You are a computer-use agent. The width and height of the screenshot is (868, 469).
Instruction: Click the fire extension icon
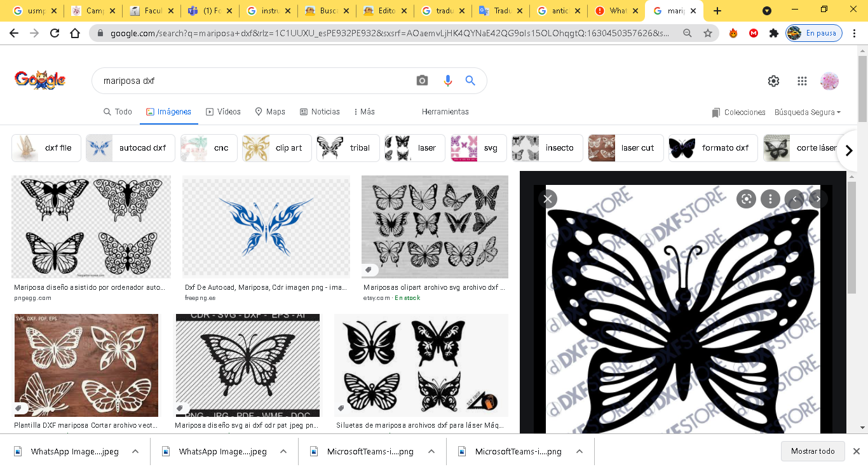coord(733,34)
